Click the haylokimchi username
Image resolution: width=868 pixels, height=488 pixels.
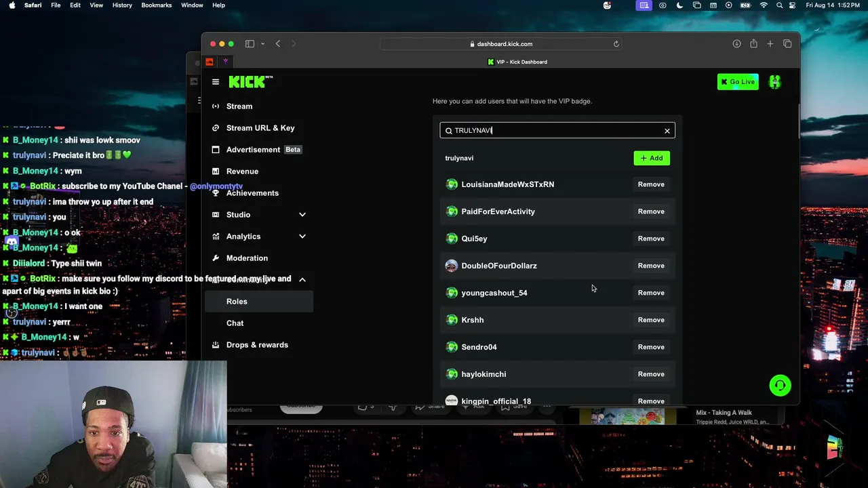[x=484, y=374]
